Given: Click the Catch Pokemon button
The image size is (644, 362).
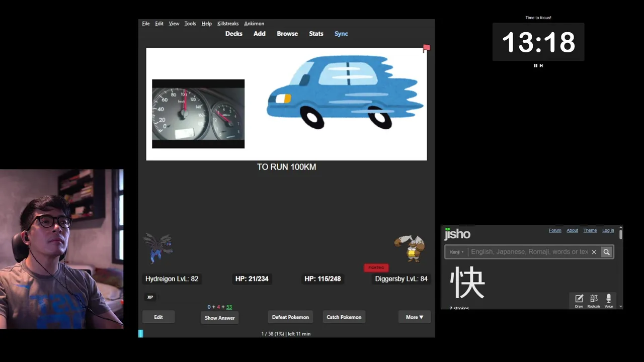Looking at the screenshot, I should tap(344, 317).
